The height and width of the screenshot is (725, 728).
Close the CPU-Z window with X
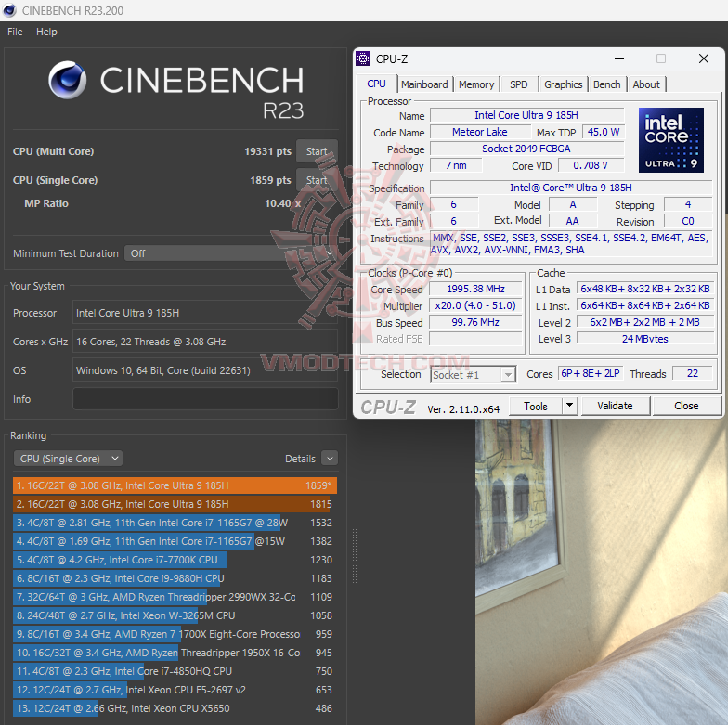[704, 58]
